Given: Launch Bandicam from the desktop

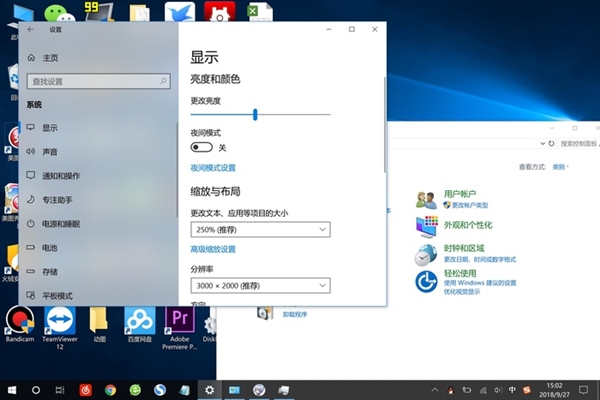Looking at the screenshot, I should (x=19, y=320).
